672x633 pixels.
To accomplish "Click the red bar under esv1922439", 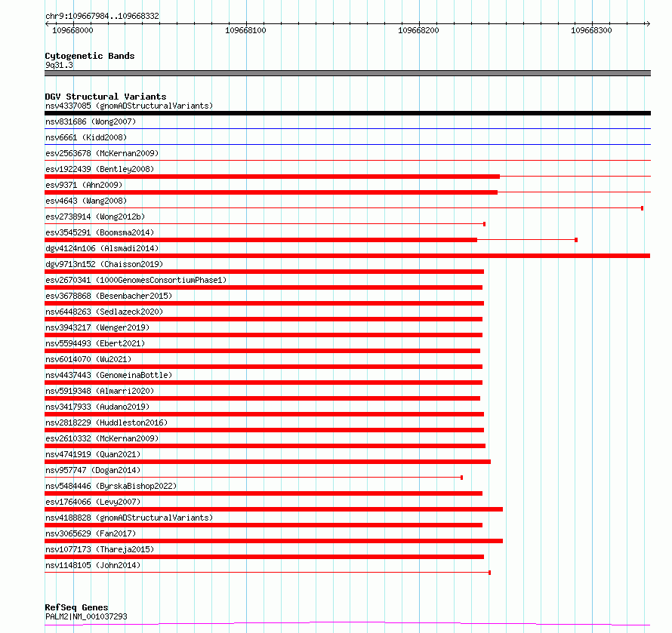I will click(272, 177).
